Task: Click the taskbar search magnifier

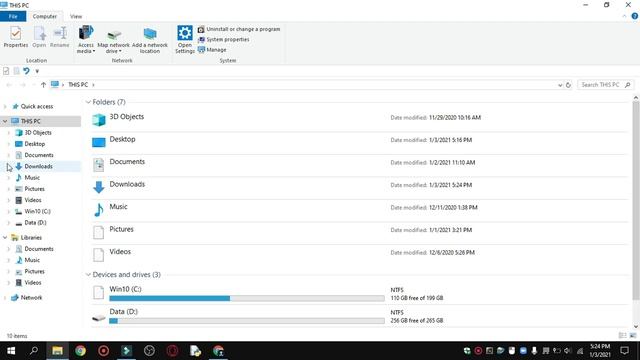Action: pyautogui.click(x=34, y=351)
